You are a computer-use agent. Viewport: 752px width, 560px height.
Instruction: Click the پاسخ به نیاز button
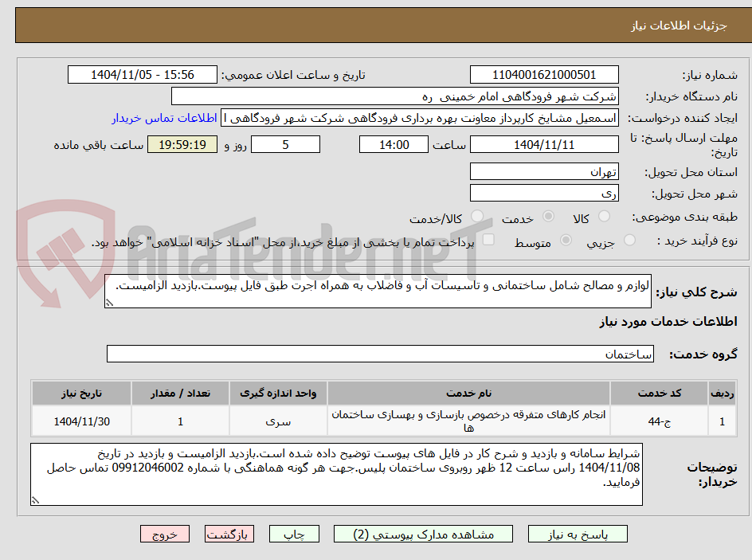tap(578, 534)
